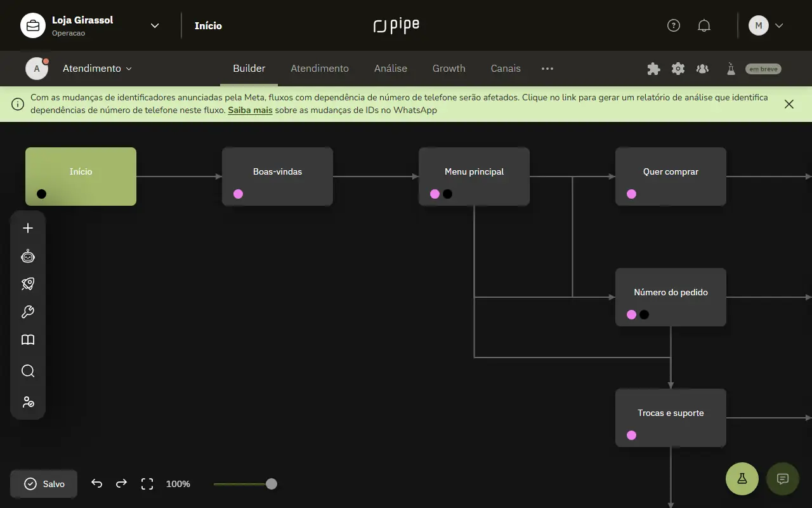This screenshot has width=812, height=508.
Task: Click the Início breadcrumb in header
Action: tap(208, 25)
